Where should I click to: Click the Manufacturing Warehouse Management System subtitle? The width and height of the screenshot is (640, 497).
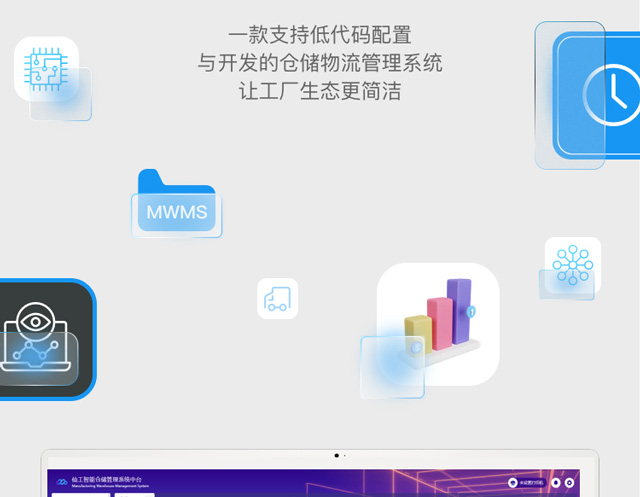[x=111, y=486]
